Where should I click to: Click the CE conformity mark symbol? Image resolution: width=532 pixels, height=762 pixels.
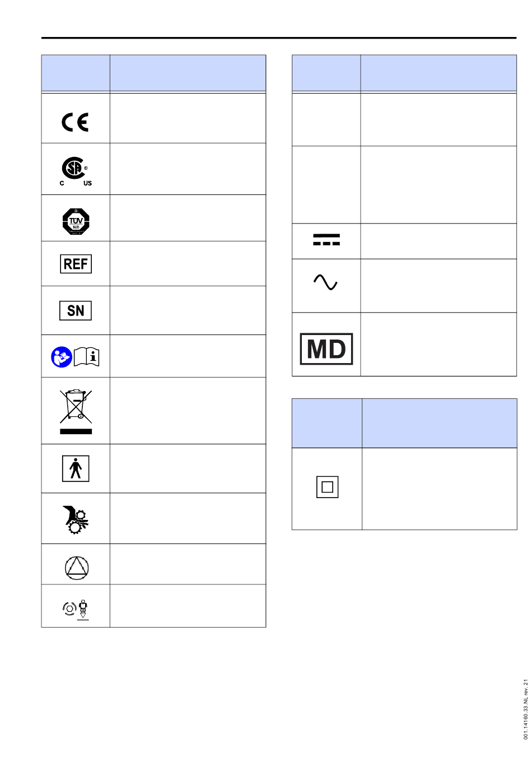(75, 122)
